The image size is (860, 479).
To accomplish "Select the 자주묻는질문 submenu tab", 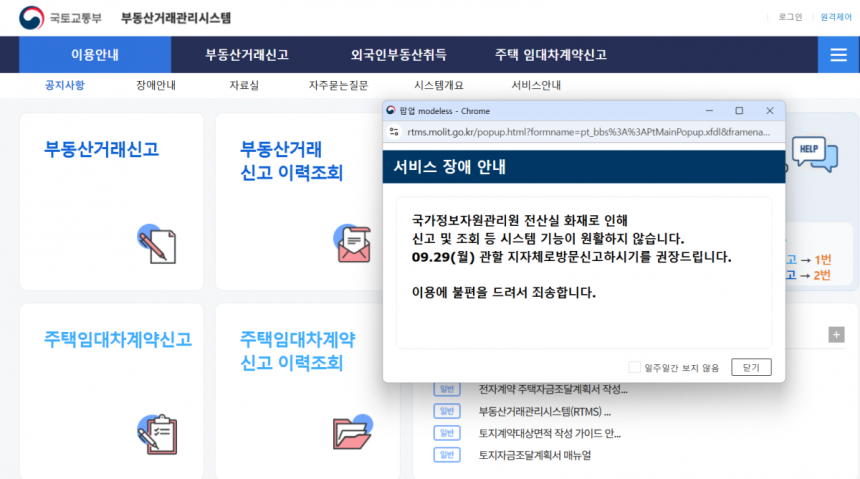I will click(338, 85).
